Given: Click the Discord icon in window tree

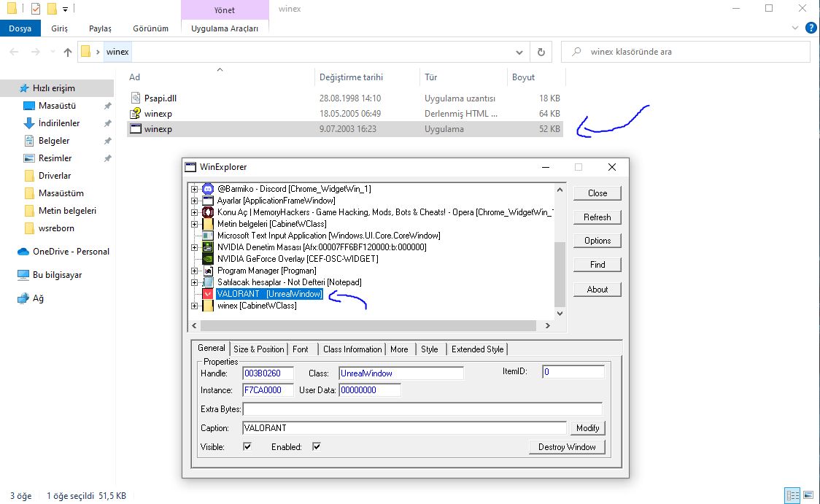Looking at the screenshot, I should [208, 189].
